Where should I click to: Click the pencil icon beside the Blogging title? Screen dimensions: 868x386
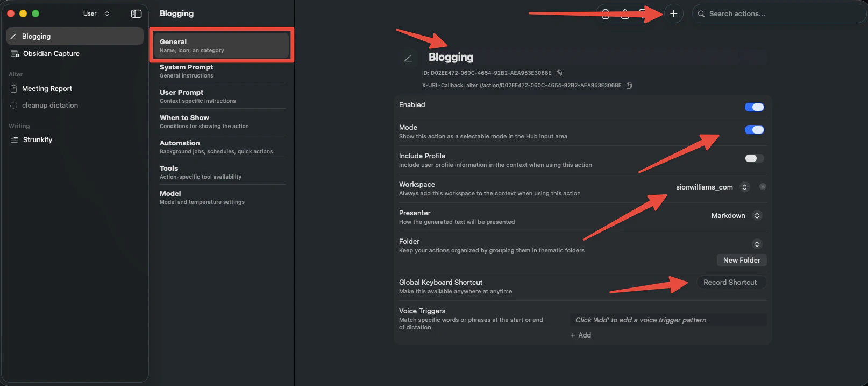[408, 58]
